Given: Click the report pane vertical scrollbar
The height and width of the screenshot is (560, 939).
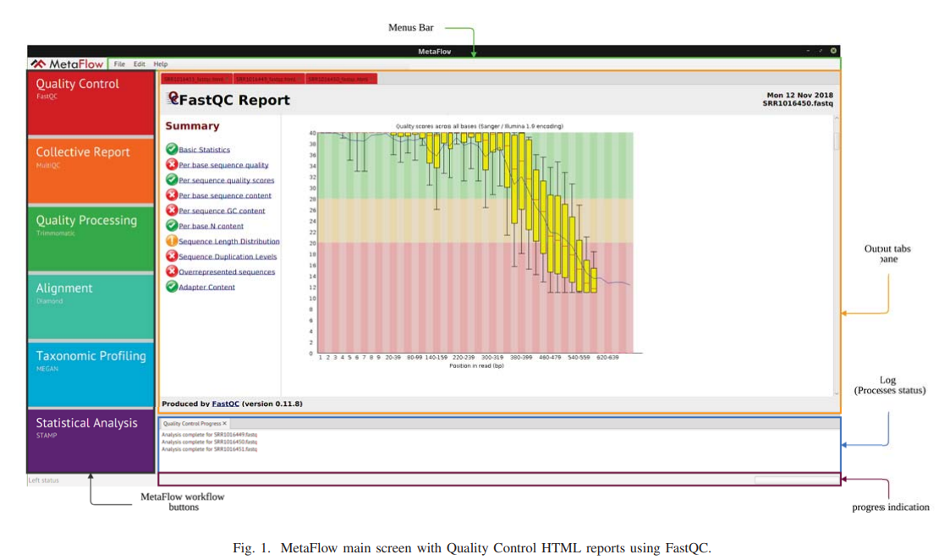Looking at the screenshot, I should pyautogui.click(x=836, y=140).
